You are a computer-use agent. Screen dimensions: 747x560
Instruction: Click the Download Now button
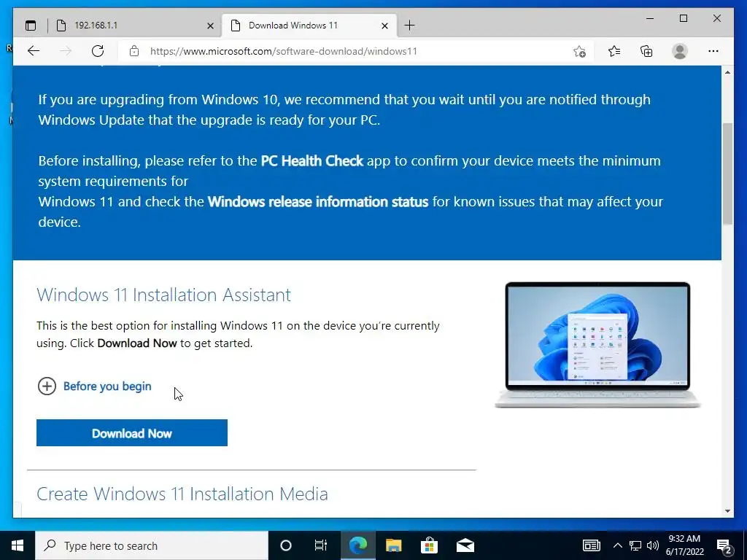pyautogui.click(x=132, y=433)
